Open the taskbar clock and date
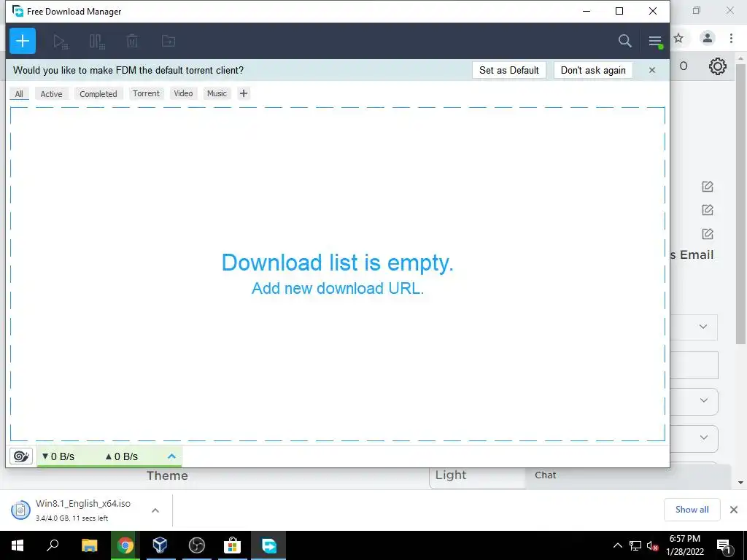747x560 pixels. coord(685,545)
